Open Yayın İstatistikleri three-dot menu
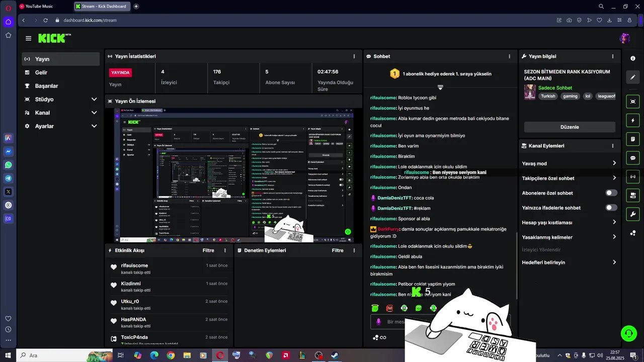The height and width of the screenshot is (362, 644). click(x=354, y=56)
